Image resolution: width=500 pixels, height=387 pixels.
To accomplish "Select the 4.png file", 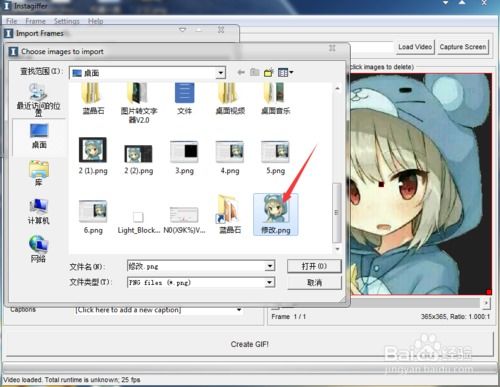I will [230, 158].
